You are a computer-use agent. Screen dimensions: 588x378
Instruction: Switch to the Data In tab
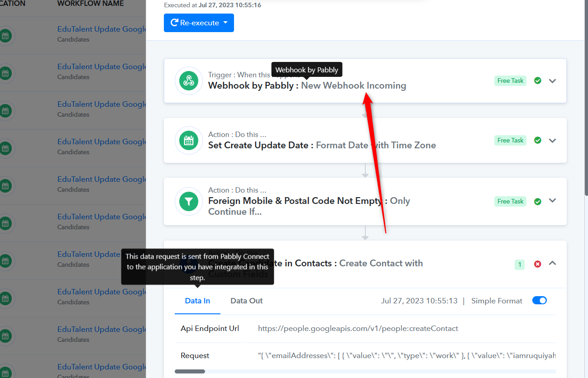click(x=197, y=301)
